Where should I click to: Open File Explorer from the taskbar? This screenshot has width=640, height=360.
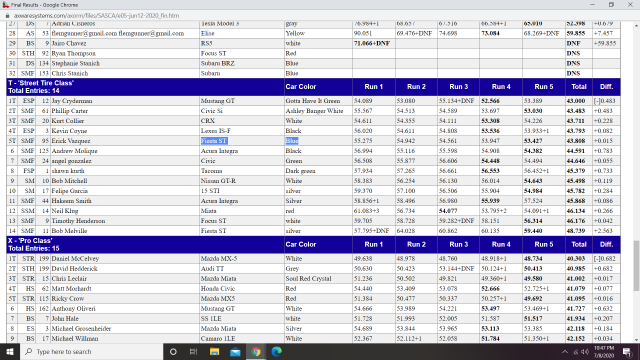click(x=214, y=351)
